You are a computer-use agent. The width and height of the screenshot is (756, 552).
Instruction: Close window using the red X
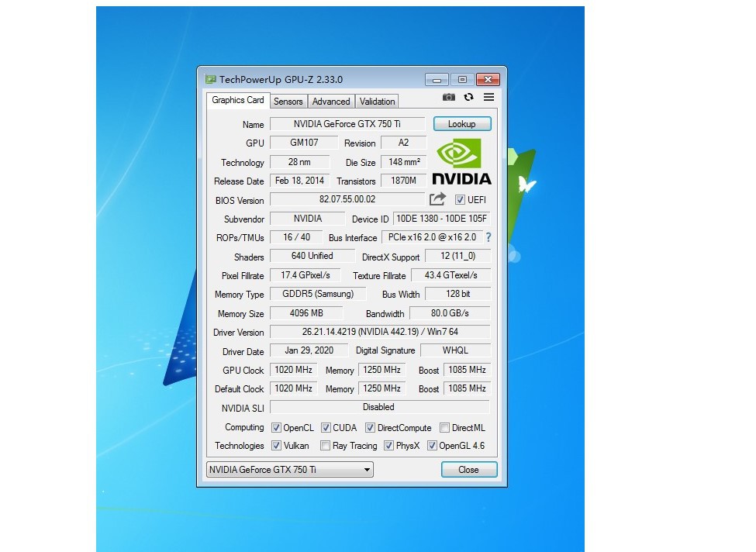488,80
